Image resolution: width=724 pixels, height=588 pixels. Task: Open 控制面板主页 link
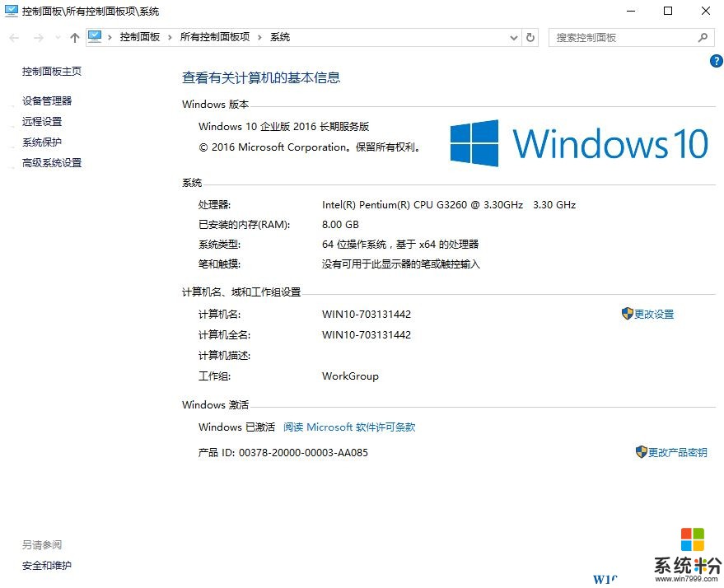52,72
